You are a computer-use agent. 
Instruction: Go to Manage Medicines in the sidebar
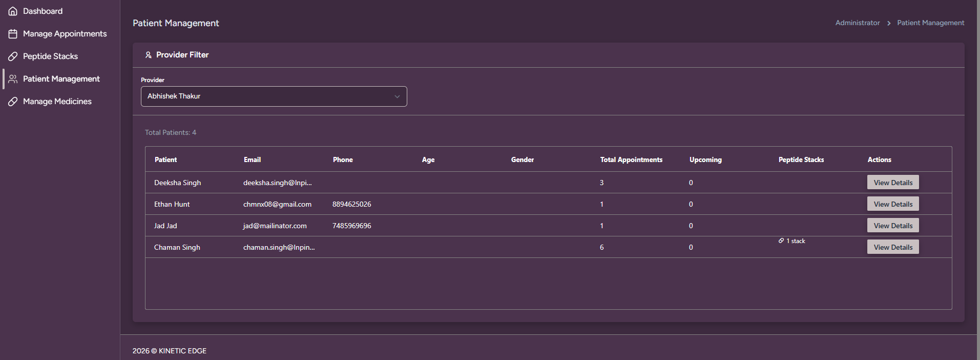tap(57, 102)
